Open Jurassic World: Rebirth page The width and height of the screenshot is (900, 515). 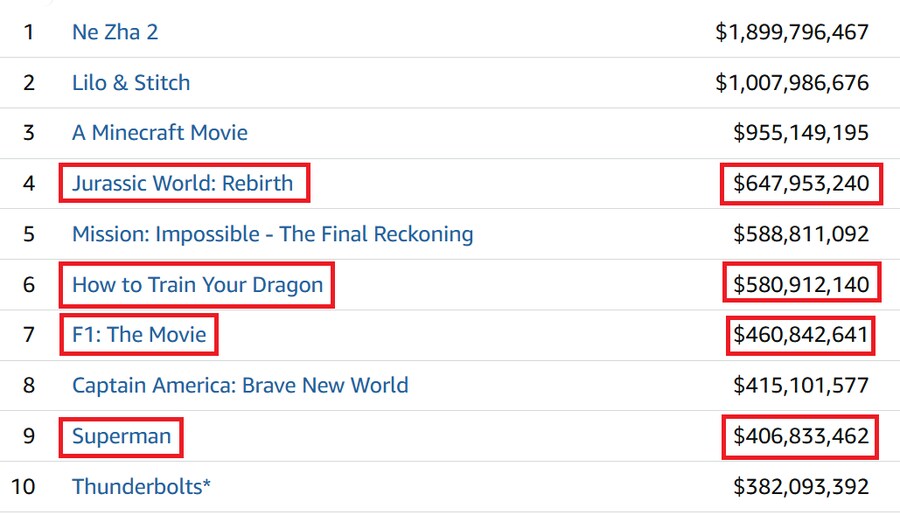click(x=183, y=183)
